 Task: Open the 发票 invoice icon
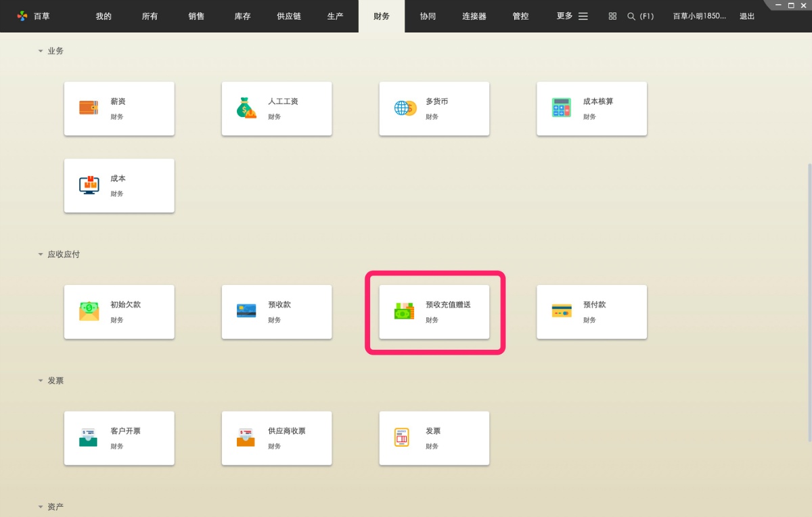pyautogui.click(x=402, y=438)
